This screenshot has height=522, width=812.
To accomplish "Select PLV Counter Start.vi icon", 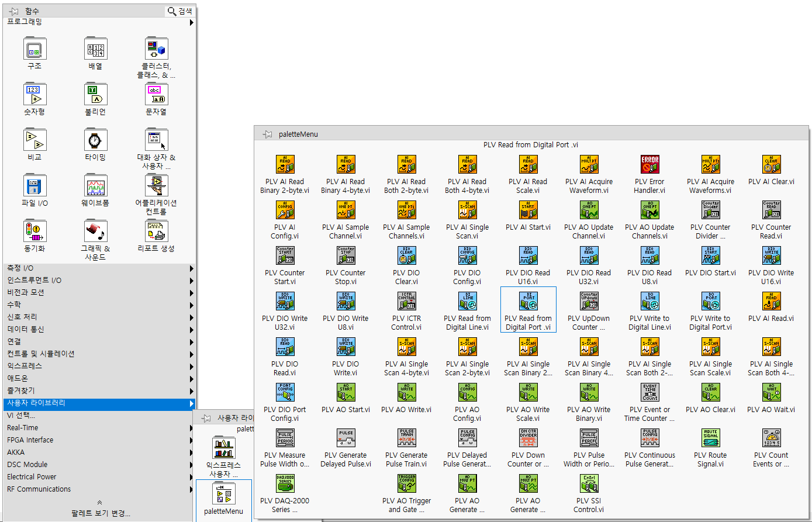I will [285, 255].
